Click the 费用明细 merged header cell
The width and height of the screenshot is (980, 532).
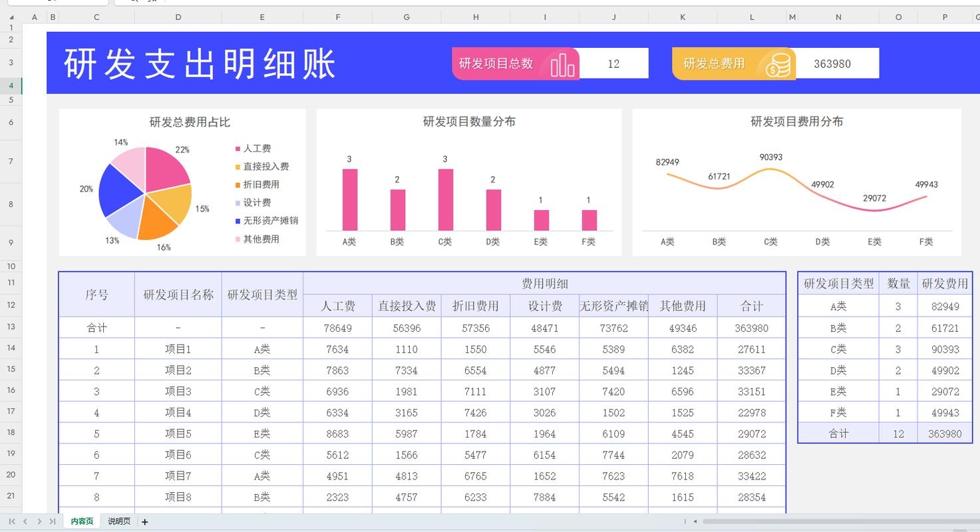pyautogui.click(x=544, y=284)
